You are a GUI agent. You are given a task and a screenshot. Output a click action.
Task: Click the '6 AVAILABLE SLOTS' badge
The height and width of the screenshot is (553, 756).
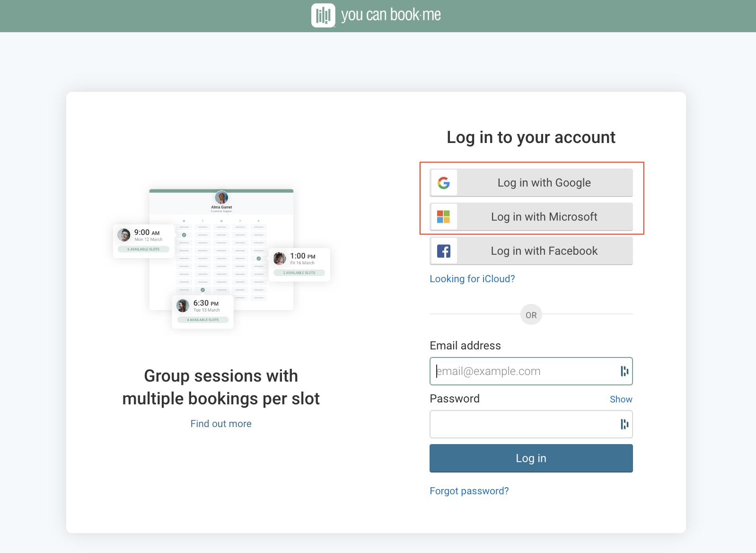pos(143,249)
